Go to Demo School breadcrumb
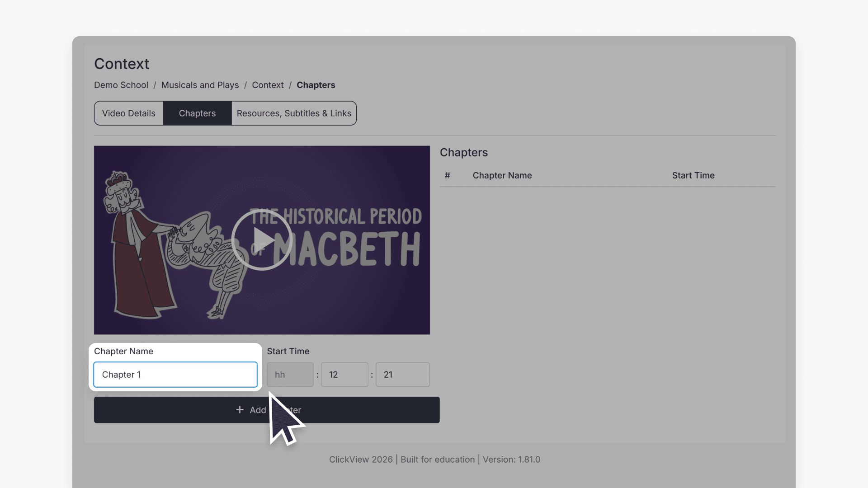This screenshot has width=868, height=488. click(121, 85)
